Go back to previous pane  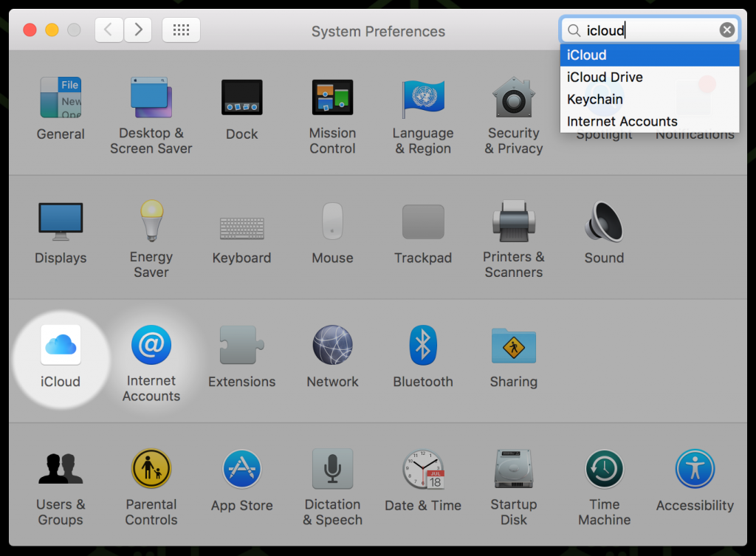109,30
